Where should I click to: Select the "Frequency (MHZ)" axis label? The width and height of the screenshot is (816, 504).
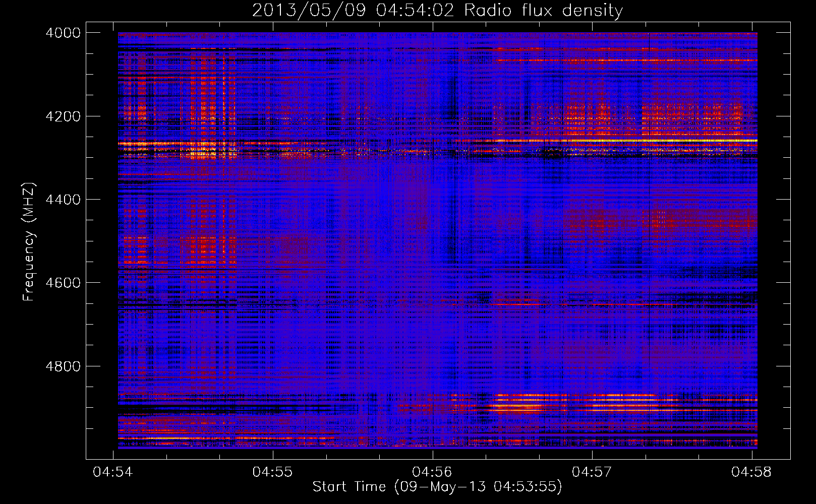click(29, 242)
